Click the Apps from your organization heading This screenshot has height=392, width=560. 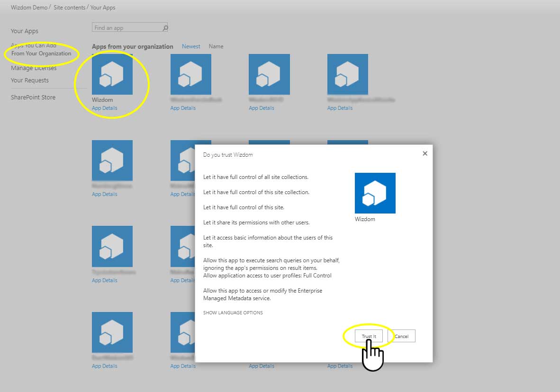132,46
